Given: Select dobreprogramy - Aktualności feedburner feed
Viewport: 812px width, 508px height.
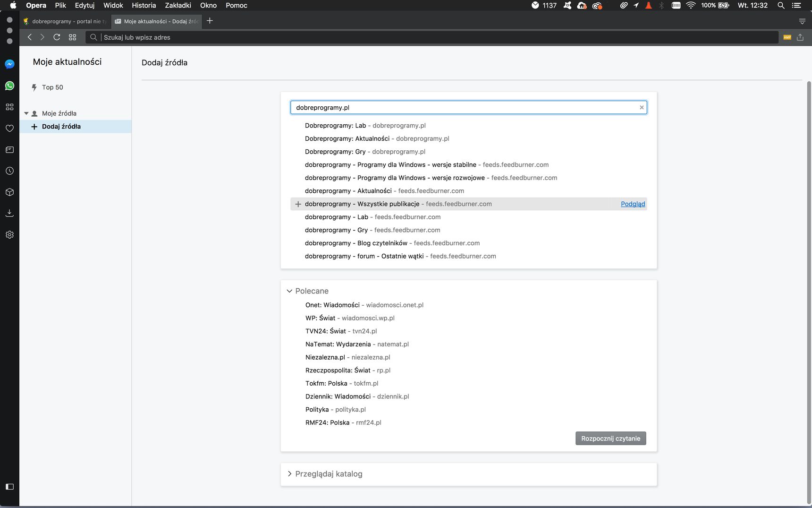Looking at the screenshot, I should point(384,191).
